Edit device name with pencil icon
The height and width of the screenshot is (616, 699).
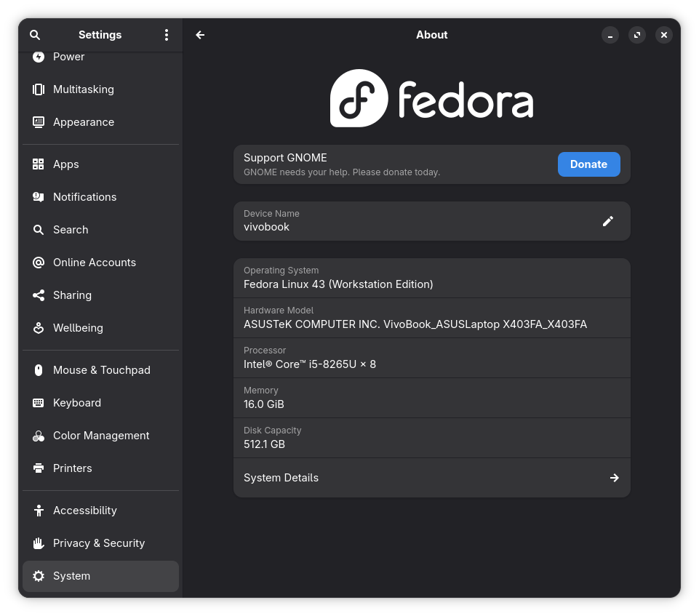[x=608, y=221]
